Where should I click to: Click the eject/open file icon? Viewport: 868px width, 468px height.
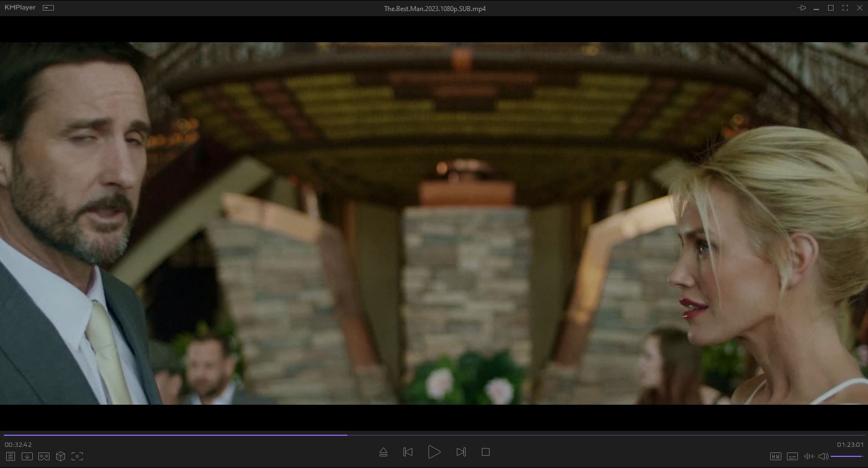coord(383,452)
